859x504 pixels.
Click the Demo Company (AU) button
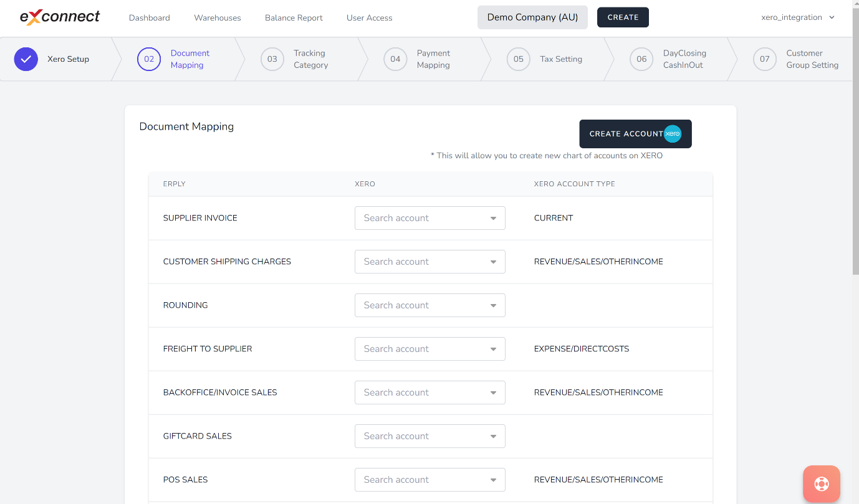(532, 17)
